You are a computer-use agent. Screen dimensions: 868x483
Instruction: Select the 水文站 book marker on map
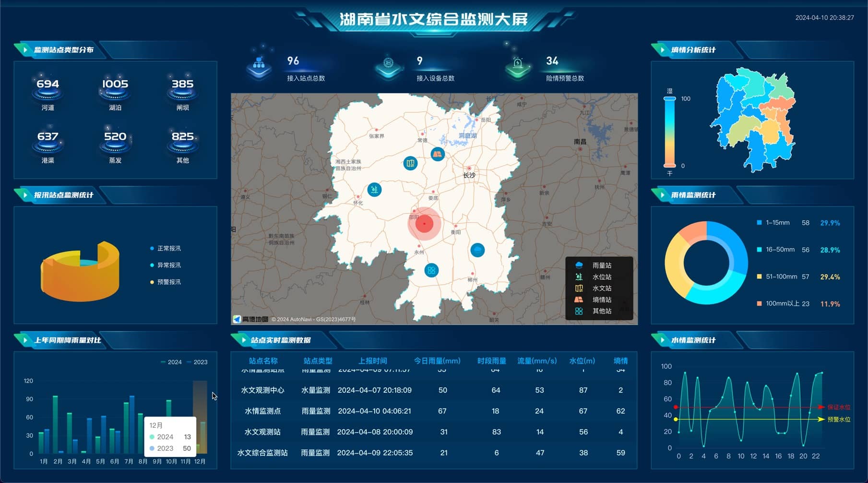click(x=410, y=163)
